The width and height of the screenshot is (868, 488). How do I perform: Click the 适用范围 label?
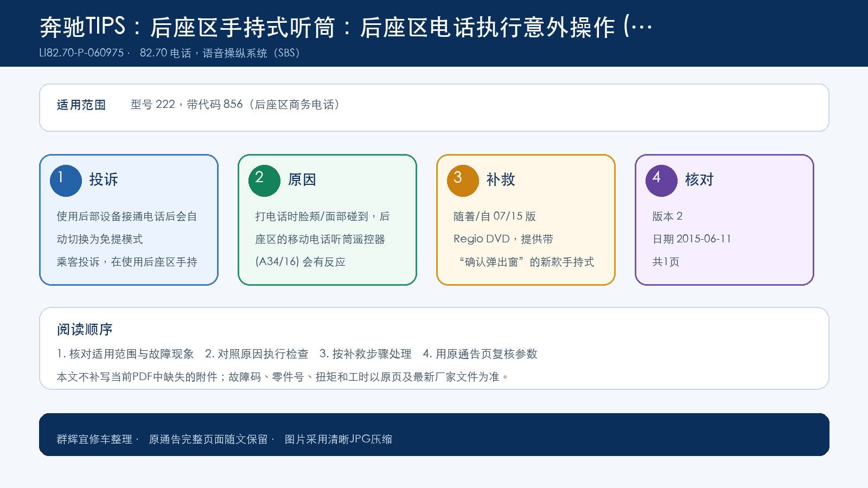coord(81,105)
